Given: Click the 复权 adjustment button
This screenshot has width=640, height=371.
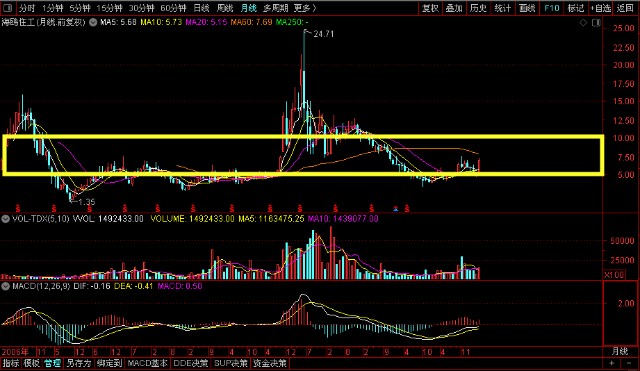Looking at the screenshot, I should (430, 8).
